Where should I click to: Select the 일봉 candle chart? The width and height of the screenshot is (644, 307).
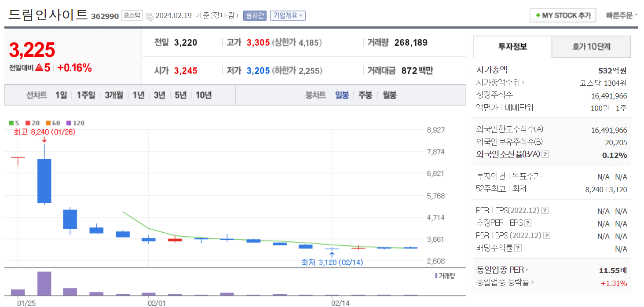pos(342,95)
